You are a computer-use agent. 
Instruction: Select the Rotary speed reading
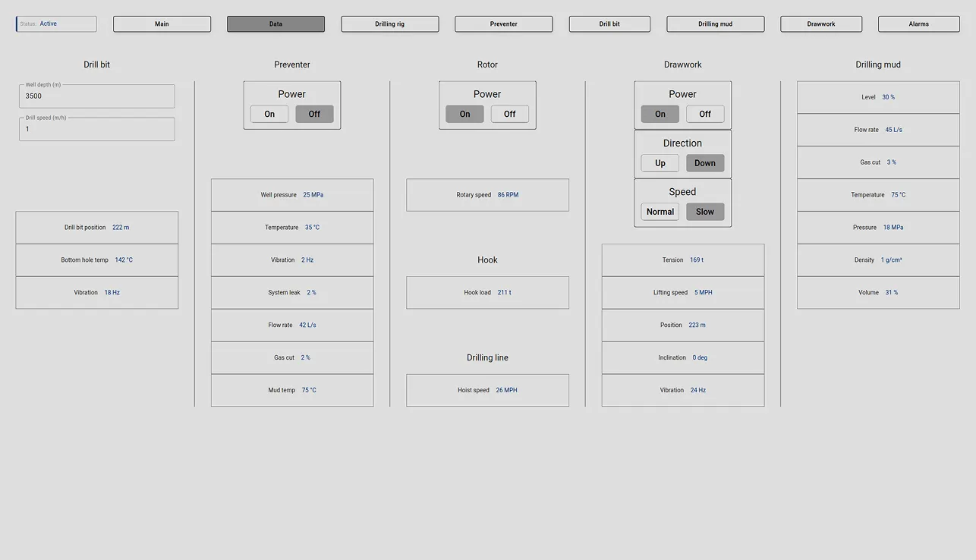[487, 195]
